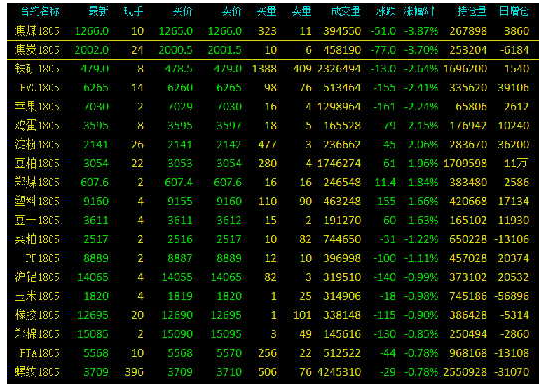Click volume value 458190

click(x=342, y=50)
